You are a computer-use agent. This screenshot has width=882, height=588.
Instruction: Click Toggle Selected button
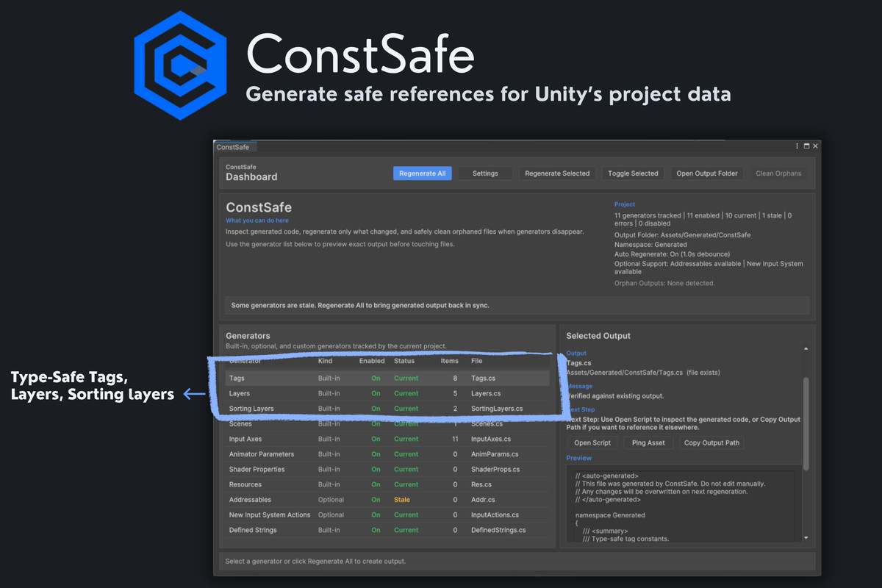tap(633, 173)
